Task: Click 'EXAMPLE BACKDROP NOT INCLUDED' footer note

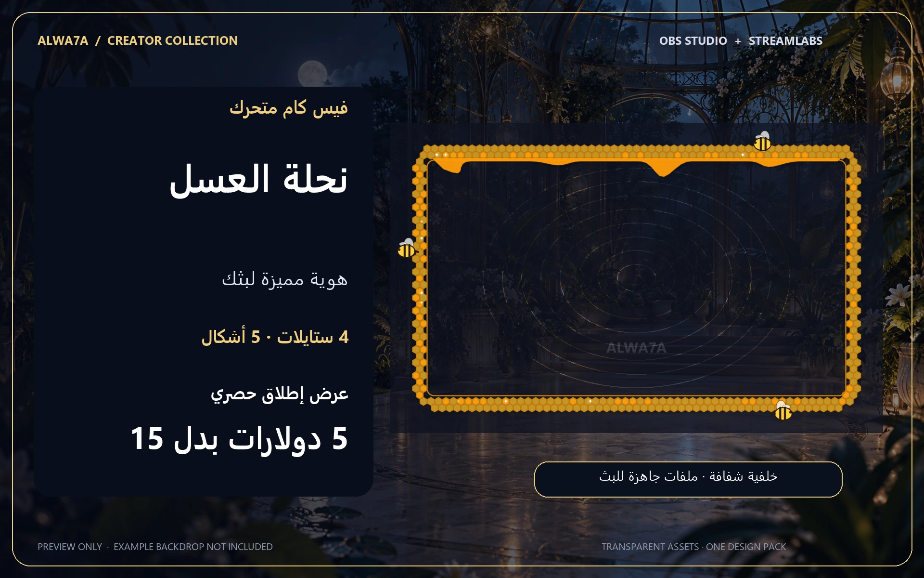Action: coord(193,547)
